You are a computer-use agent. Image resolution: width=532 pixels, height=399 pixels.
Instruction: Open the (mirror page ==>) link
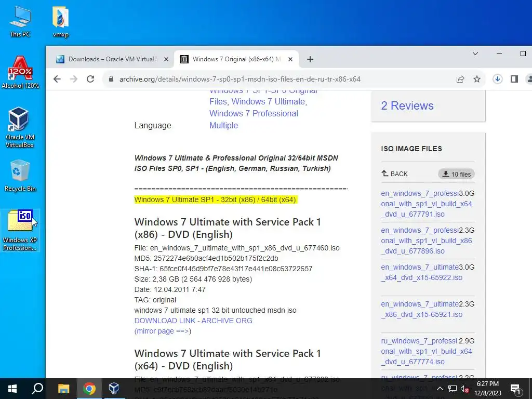click(163, 331)
